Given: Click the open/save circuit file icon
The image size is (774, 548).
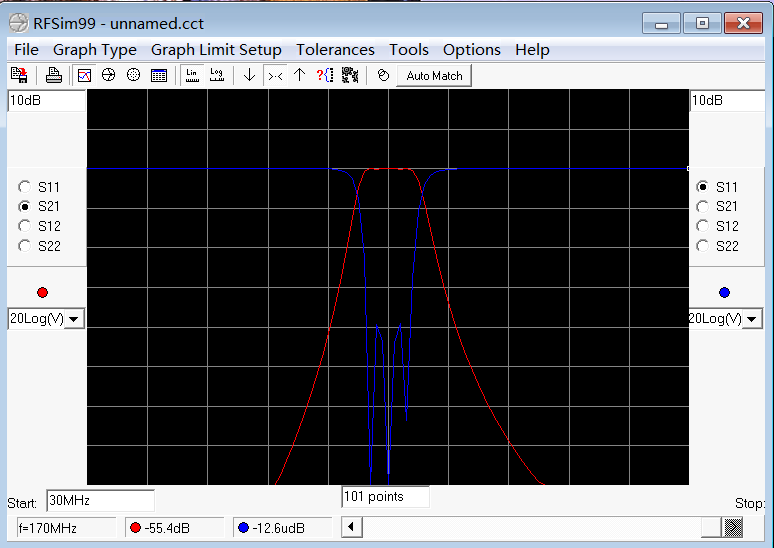Looking at the screenshot, I should (19, 75).
